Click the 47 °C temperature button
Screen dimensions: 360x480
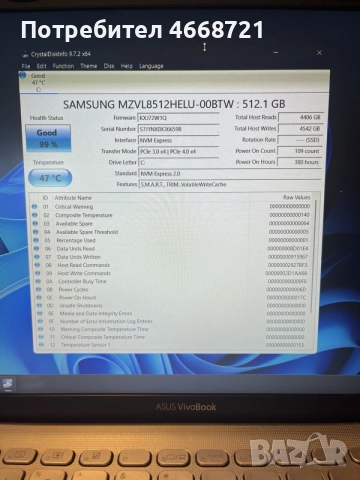pyautogui.click(x=50, y=178)
